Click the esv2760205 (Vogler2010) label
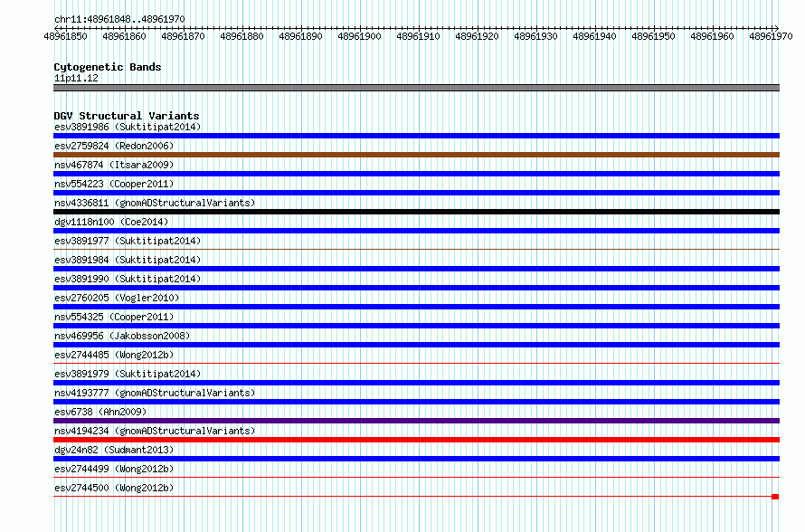The image size is (805, 532). pyautogui.click(x=117, y=298)
